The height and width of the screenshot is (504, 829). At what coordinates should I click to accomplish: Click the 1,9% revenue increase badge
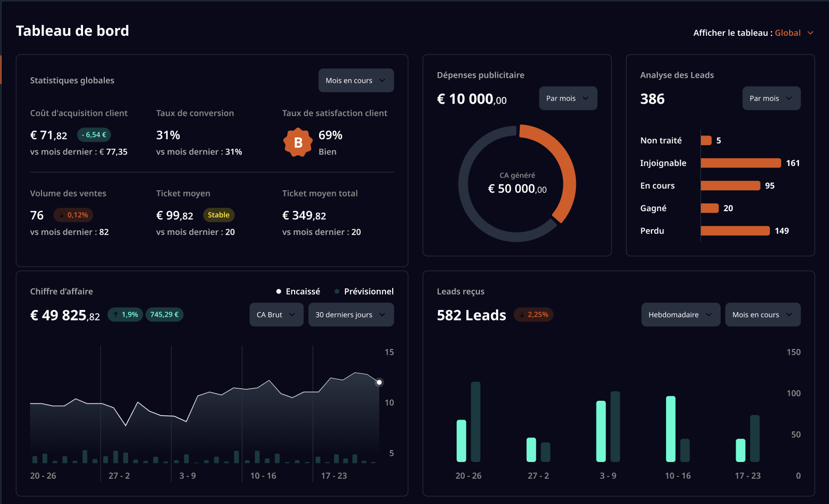coord(125,315)
